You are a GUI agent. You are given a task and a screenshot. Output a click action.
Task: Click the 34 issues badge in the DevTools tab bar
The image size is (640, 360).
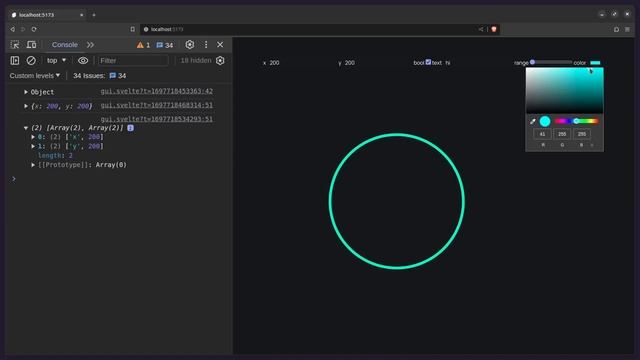tap(165, 45)
